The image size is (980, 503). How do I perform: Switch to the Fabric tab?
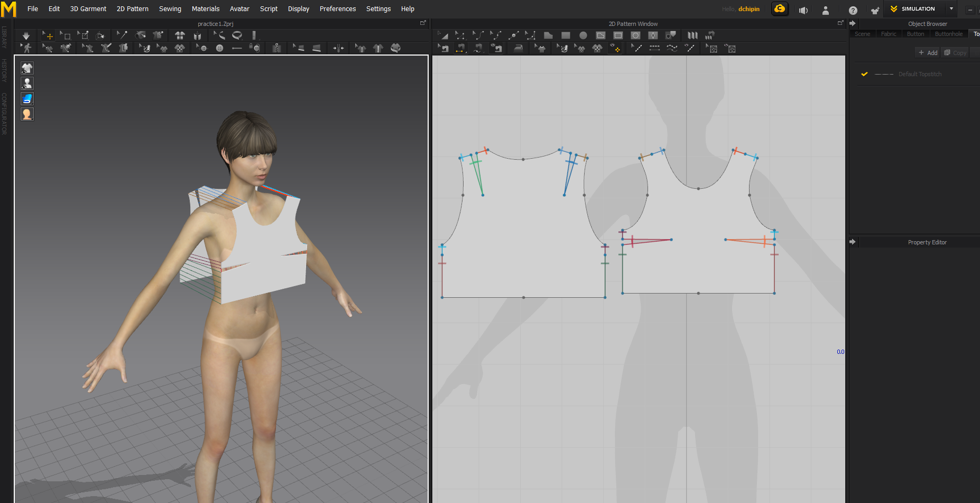[x=888, y=34]
